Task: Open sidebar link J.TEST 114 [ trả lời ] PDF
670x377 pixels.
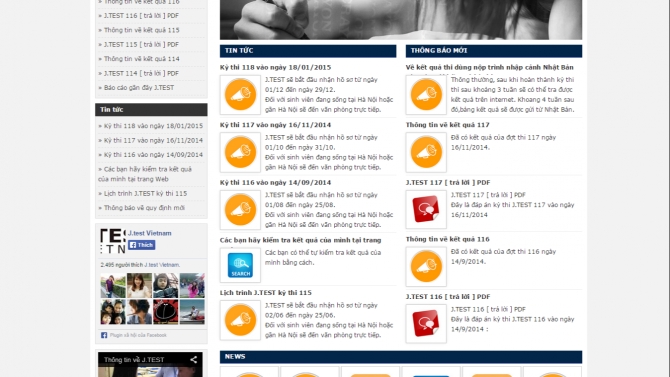Action: [x=141, y=74]
